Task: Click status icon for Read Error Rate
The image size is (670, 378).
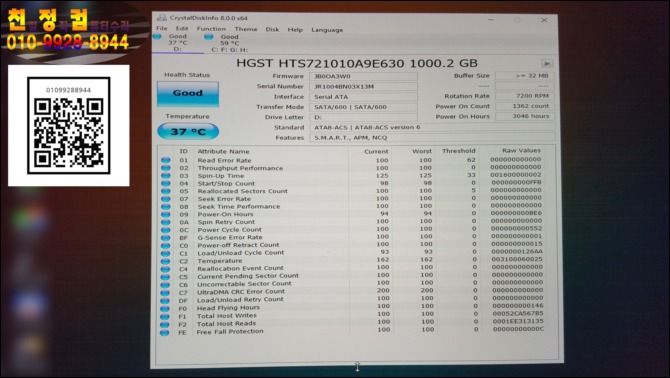Action: pos(166,160)
